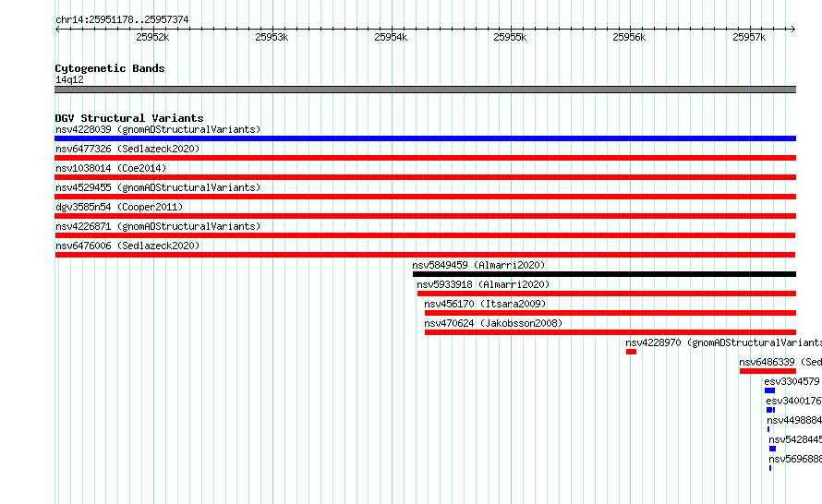Open nsv456170 (Itsara2009) label
Image resolution: width=822 pixels, height=504 pixels.
pyautogui.click(x=485, y=304)
